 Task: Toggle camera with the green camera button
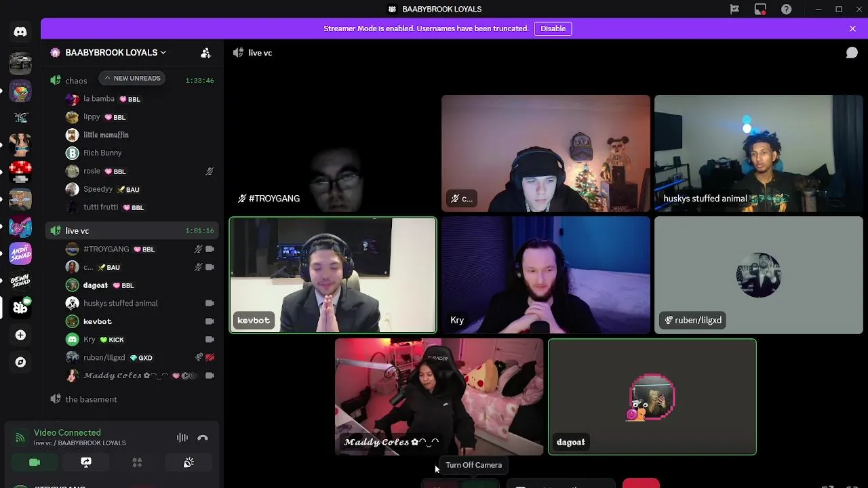click(35, 462)
